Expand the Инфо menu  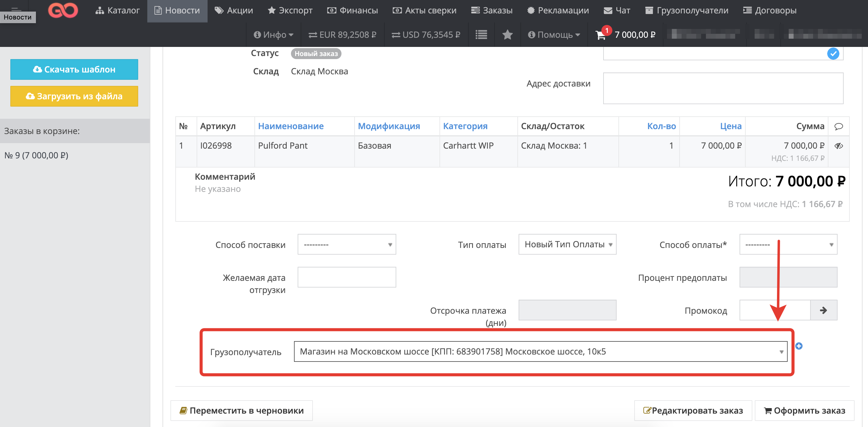(x=273, y=35)
